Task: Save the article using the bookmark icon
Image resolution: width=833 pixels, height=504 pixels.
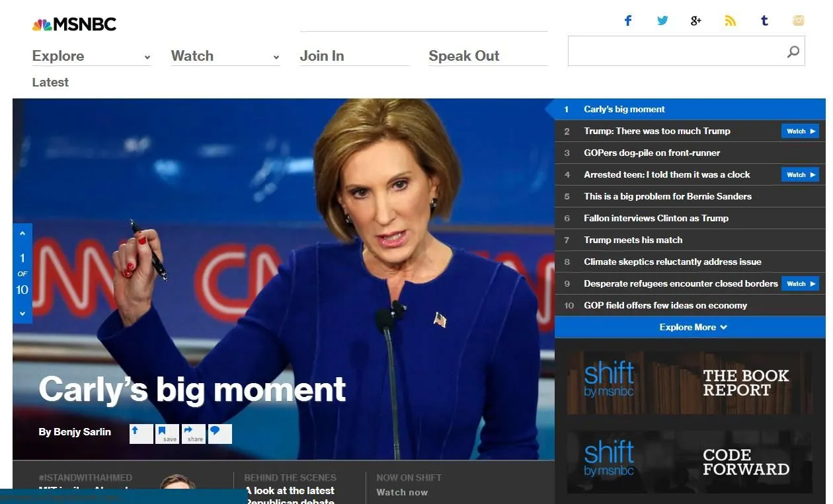Action: click(x=167, y=433)
